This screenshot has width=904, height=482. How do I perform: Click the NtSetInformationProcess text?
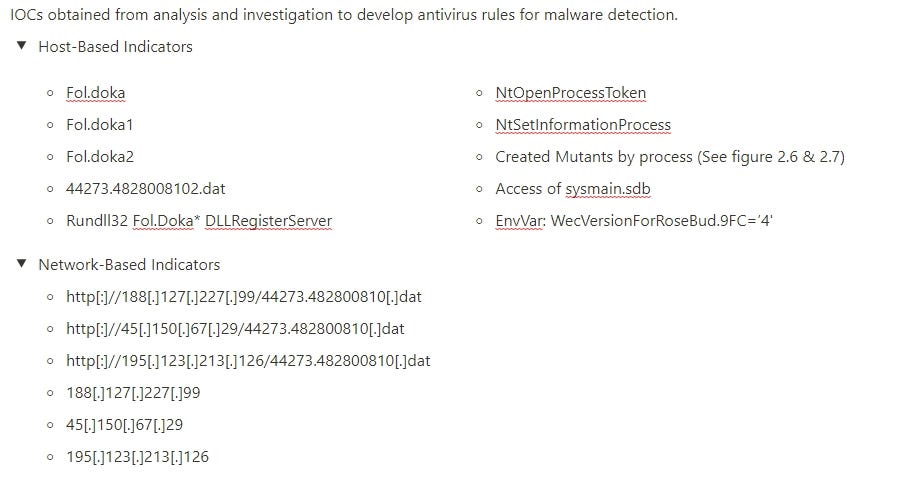[x=583, y=125]
